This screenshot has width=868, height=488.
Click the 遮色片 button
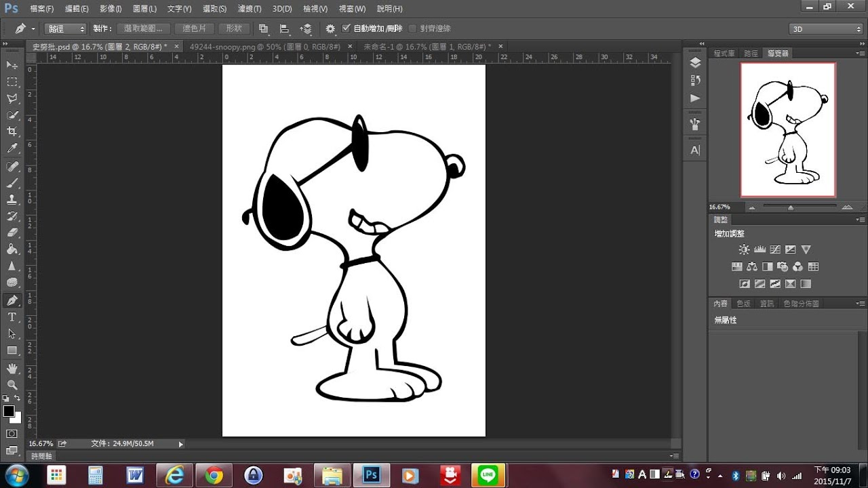click(x=195, y=28)
